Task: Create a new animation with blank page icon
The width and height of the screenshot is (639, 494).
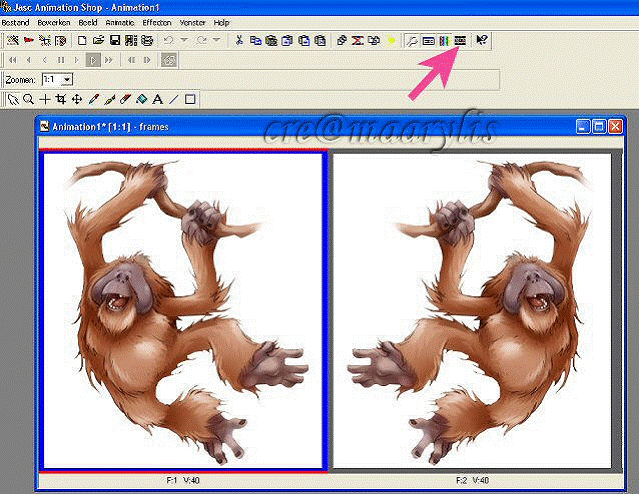Action: point(82,40)
